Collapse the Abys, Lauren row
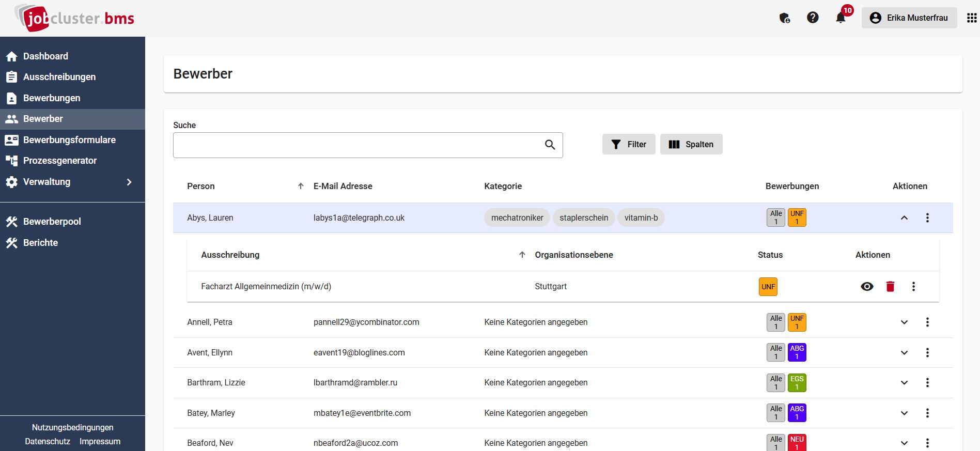The image size is (980, 451). (904, 217)
